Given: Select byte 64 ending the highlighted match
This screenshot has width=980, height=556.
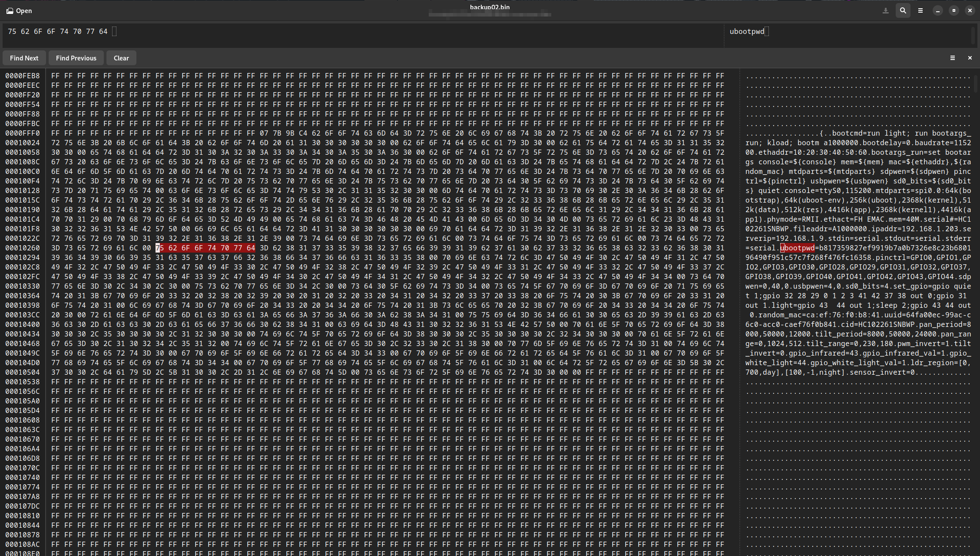Looking at the screenshot, I should pos(251,248).
